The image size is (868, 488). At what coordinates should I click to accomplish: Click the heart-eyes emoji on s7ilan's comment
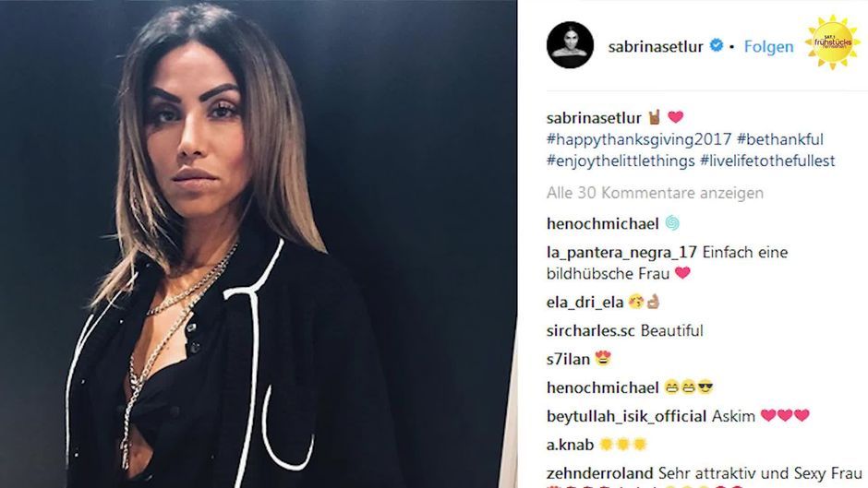(603, 359)
